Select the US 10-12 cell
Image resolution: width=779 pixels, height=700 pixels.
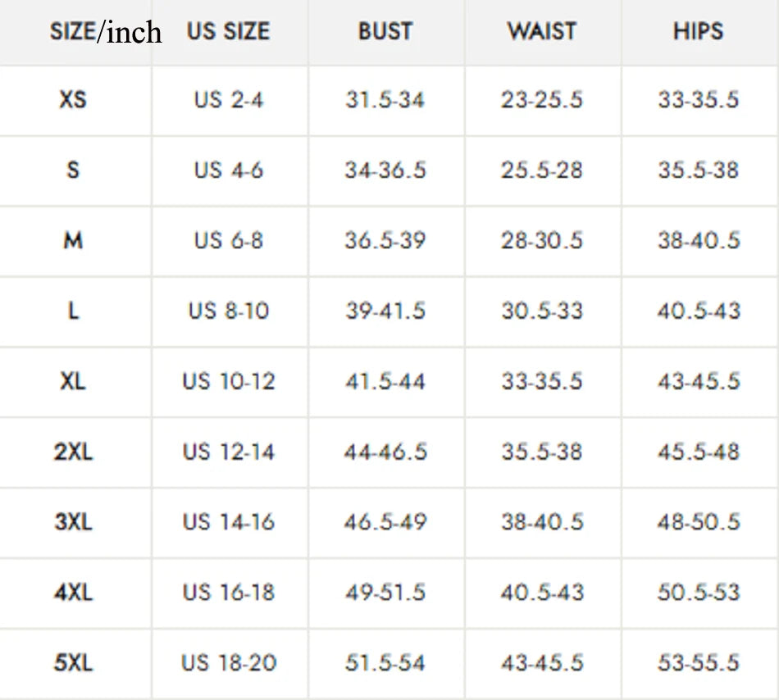tap(229, 382)
